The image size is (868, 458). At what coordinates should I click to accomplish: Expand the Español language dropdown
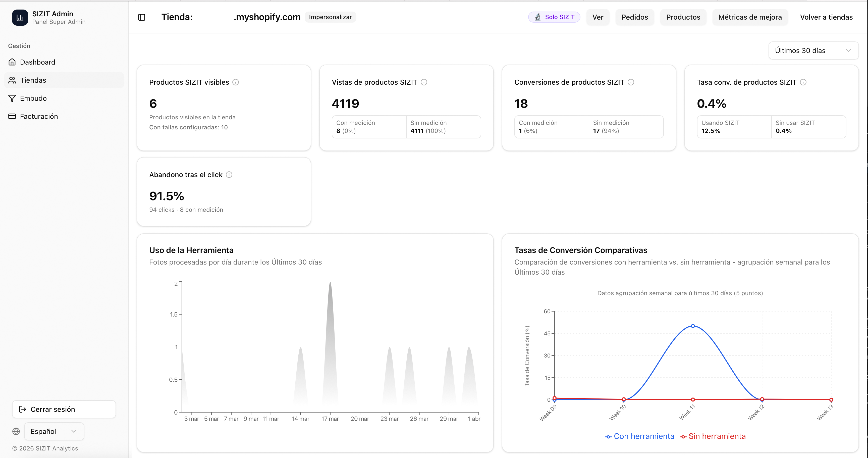click(53, 431)
